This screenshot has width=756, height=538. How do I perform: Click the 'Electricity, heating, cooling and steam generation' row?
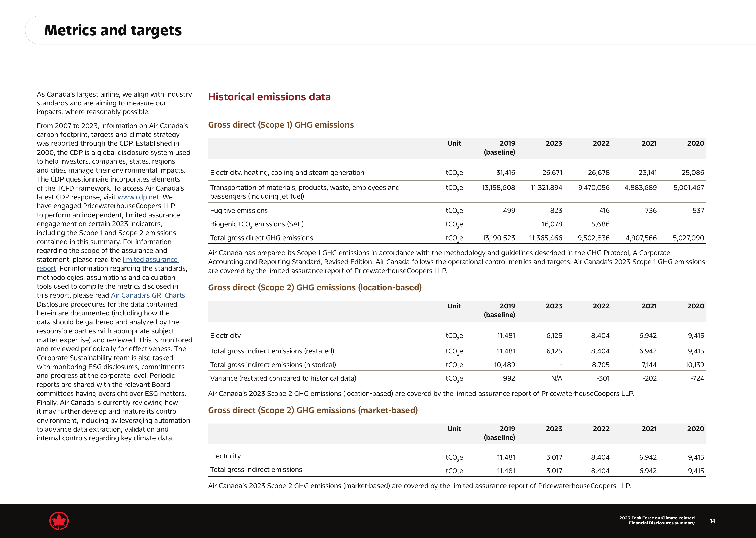(457, 173)
